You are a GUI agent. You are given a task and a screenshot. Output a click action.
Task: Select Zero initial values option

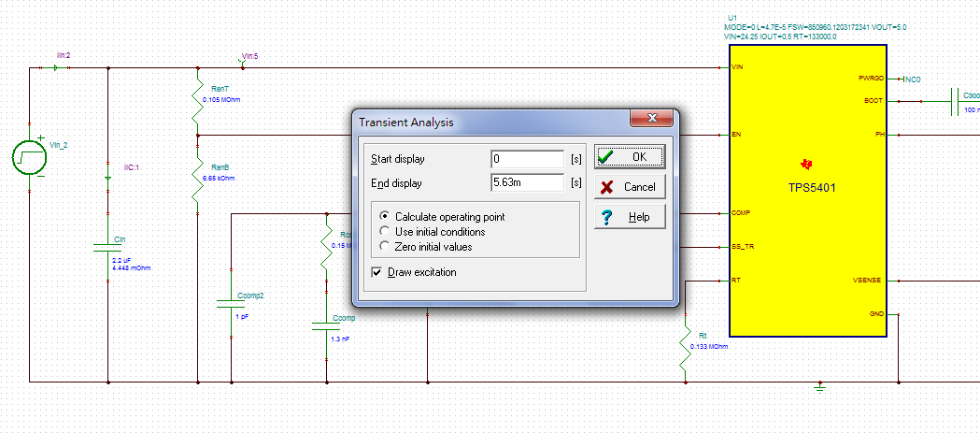(426, 247)
